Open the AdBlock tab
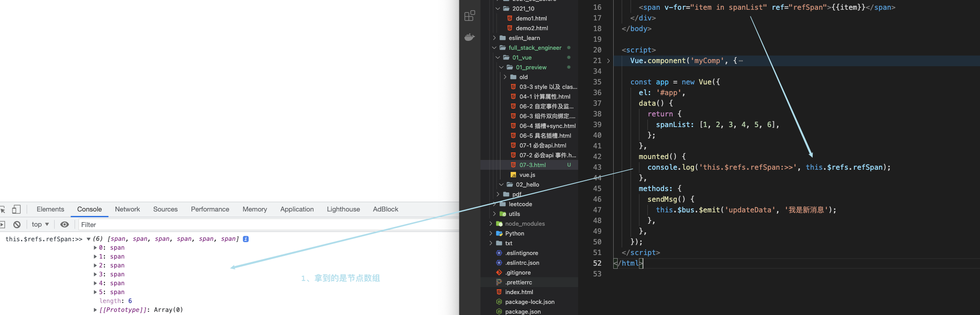Viewport: 980px width, 315px height. 385,209
